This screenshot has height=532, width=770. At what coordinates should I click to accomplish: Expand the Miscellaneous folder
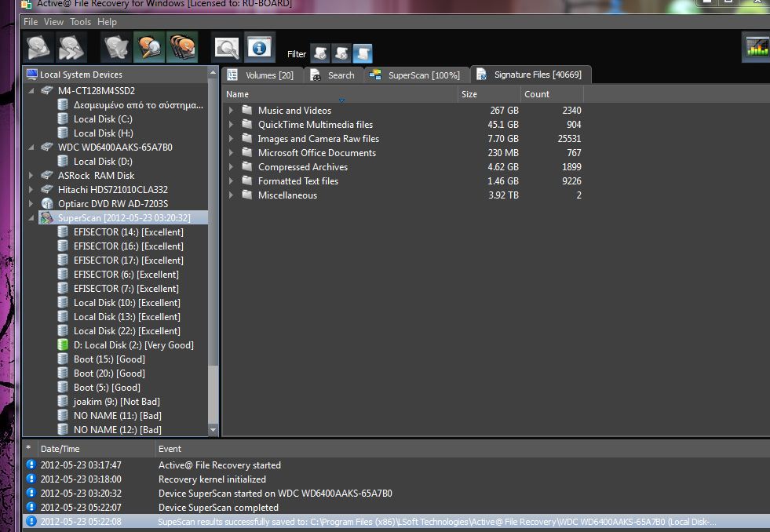pyautogui.click(x=231, y=195)
